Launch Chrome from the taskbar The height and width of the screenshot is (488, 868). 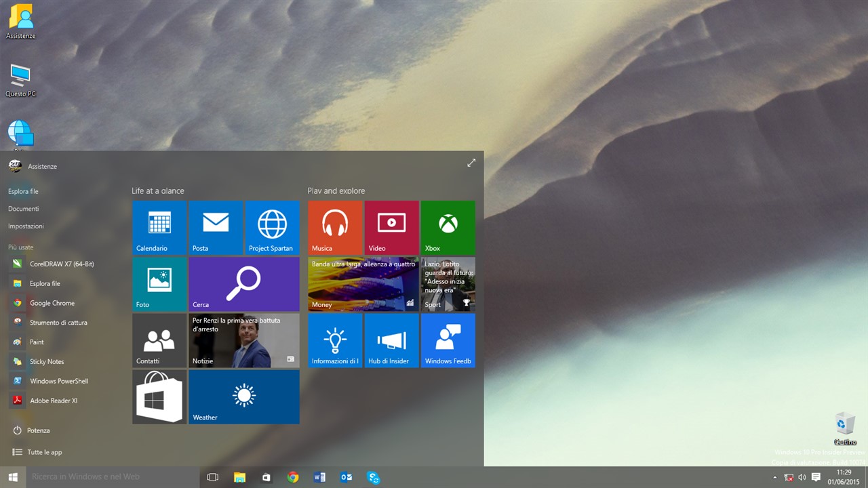point(293,477)
